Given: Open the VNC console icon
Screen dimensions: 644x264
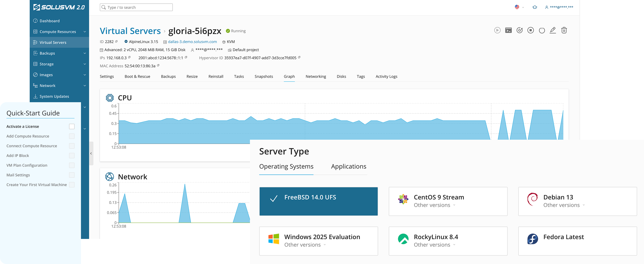Looking at the screenshot, I should [509, 30].
